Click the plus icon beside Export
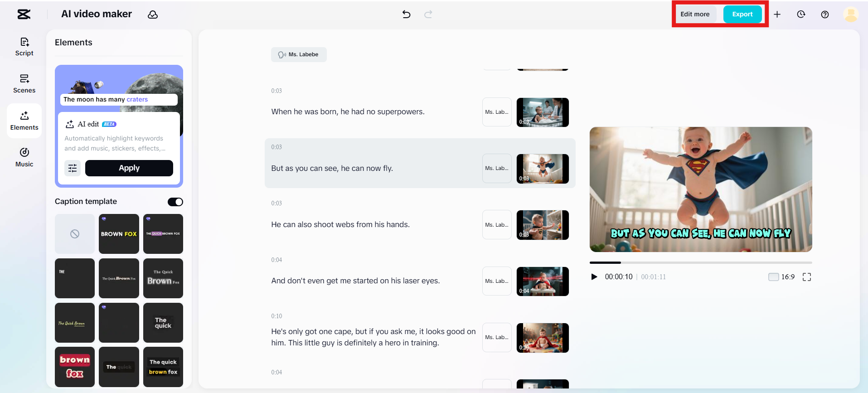 tap(777, 15)
